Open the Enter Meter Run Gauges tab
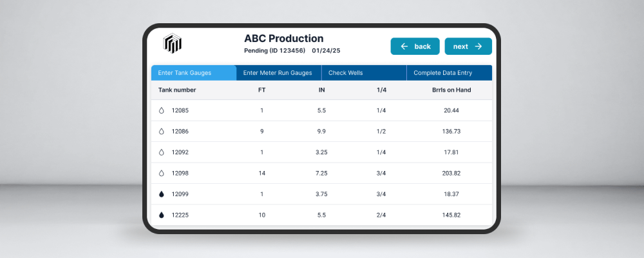644x258 pixels. pyautogui.click(x=278, y=73)
